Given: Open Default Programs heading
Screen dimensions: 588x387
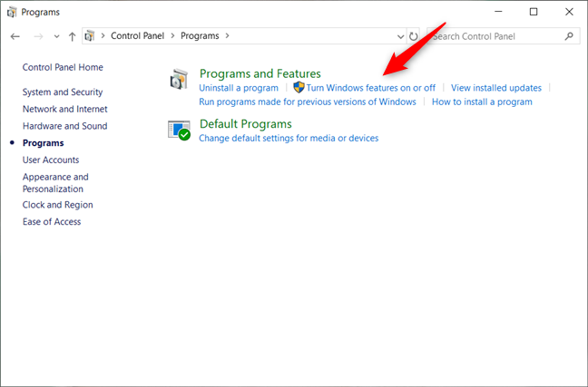Looking at the screenshot, I should tap(246, 124).
